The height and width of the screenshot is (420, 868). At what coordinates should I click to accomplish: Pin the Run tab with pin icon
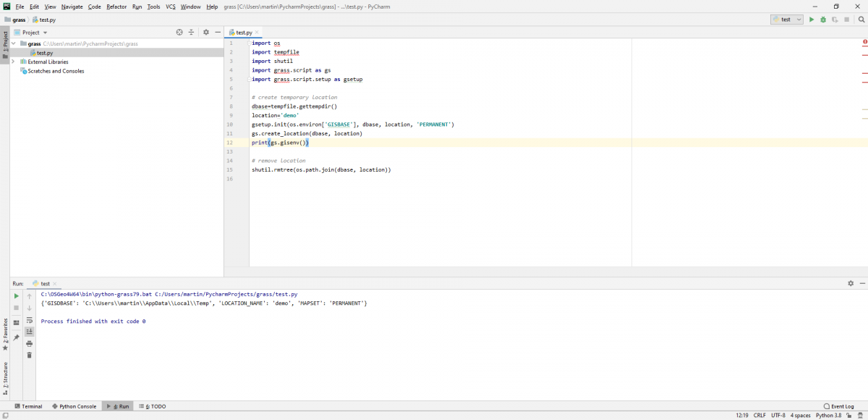[x=16, y=337]
